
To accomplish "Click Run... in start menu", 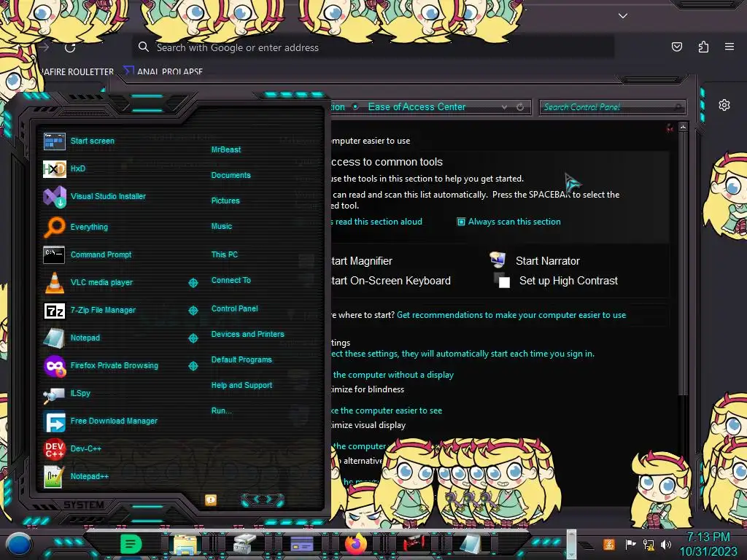I will pos(221,411).
